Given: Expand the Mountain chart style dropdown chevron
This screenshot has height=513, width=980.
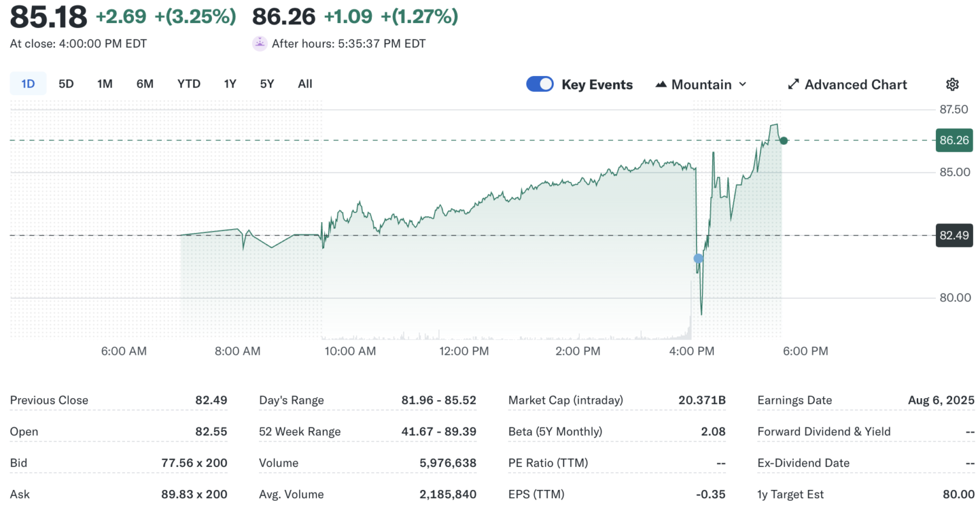Looking at the screenshot, I should click(743, 84).
